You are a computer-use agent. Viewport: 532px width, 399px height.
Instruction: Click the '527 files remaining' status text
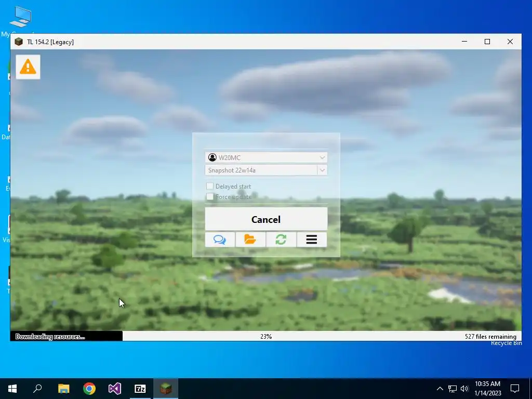(490, 337)
